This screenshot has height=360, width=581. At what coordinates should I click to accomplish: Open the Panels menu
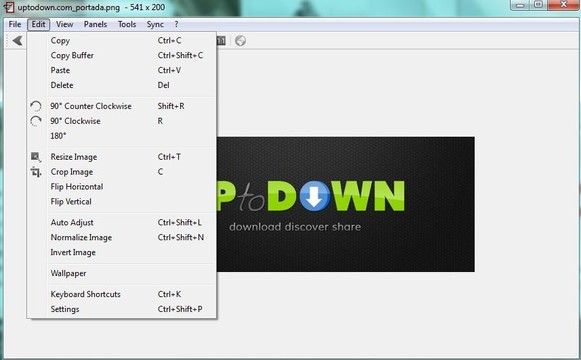point(95,24)
